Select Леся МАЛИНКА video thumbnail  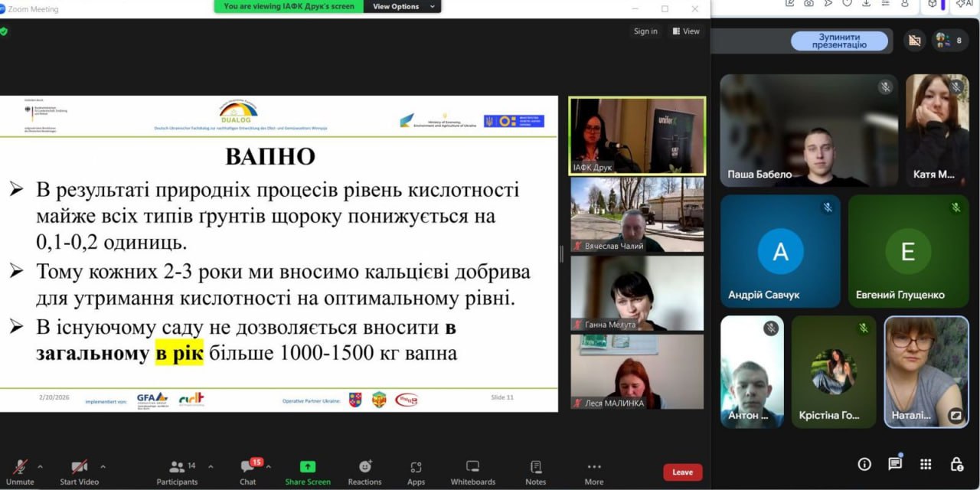click(x=637, y=371)
